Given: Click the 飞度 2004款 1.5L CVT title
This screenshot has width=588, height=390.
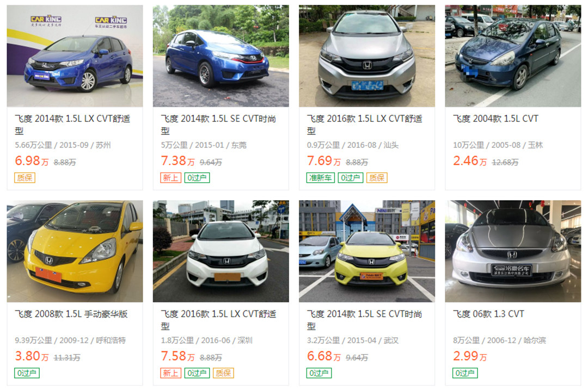Looking at the screenshot, I should (495, 119).
